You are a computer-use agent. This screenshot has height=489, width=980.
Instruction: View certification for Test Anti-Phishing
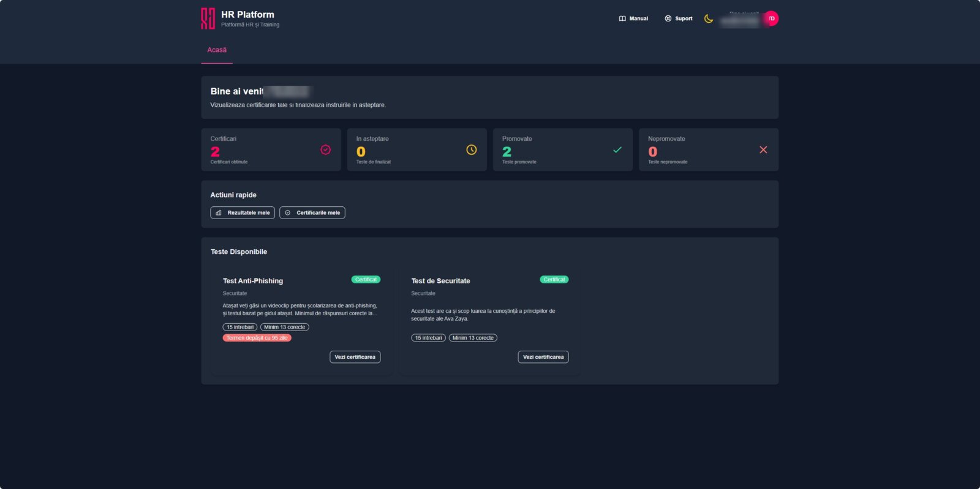(355, 357)
